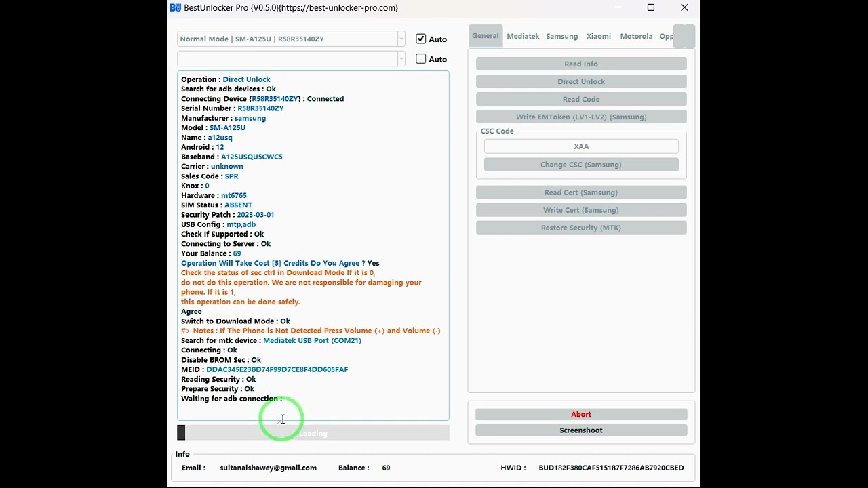Open the empty second dropdown list
The height and width of the screenshot is (488, 868).
401,59
